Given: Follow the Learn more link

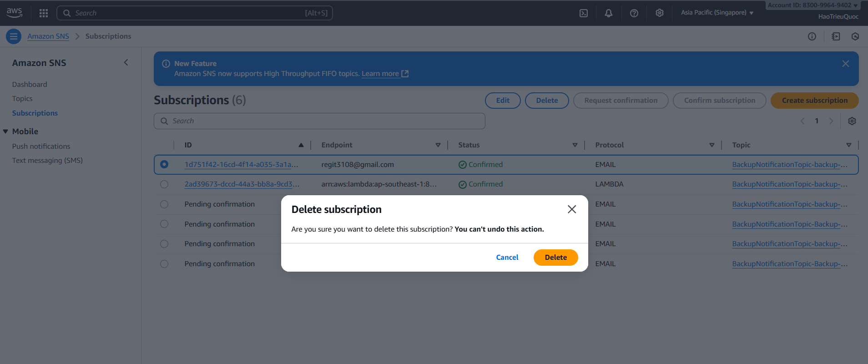Looking at the screenshot, I should tap(380, 74).
